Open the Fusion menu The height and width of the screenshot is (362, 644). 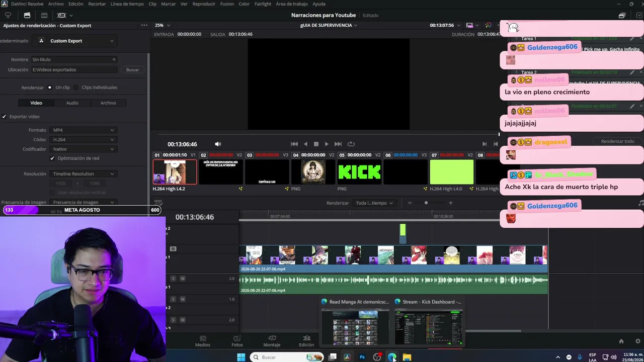coord(227,4)
